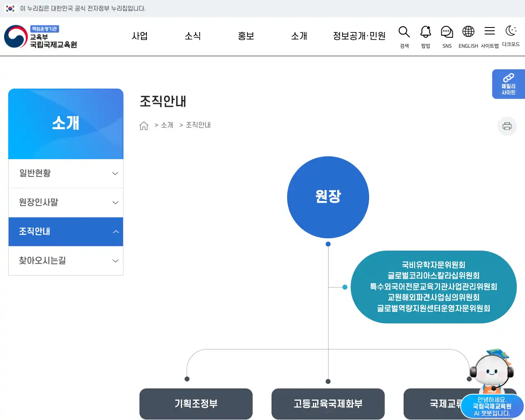
Task: Expand the 일반현황 sidebar chevron
Action: tap(115, 173)
